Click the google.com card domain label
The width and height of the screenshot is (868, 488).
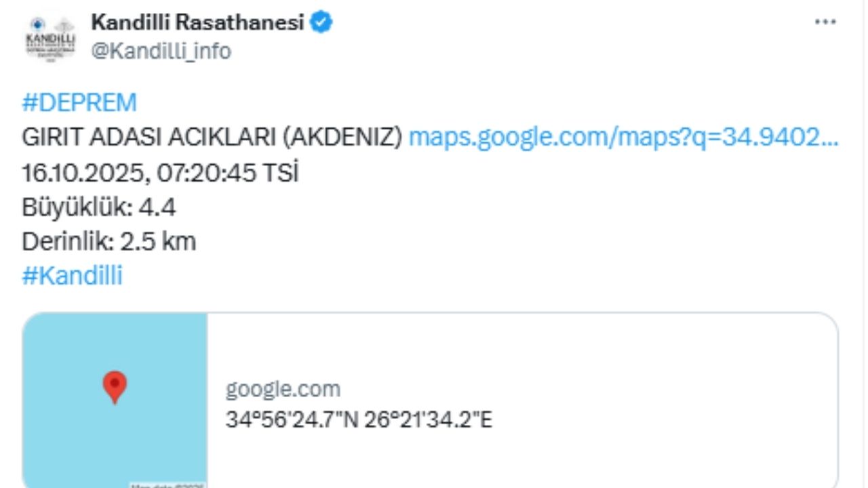[x=283, y=389]
